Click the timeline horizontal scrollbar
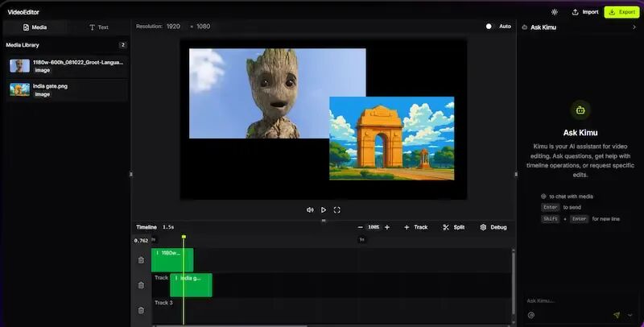This screenshot has width=644, height=327. tap(230, 325)
